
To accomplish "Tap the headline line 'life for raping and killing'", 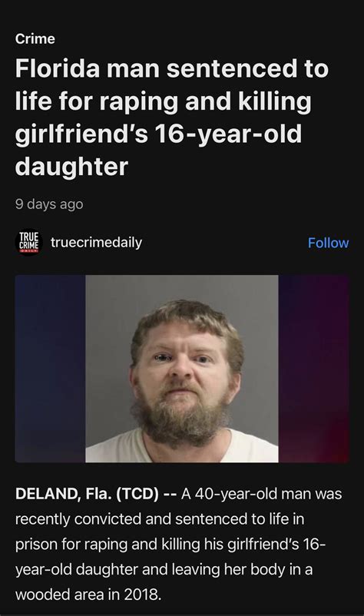I will [x=164, y=101].
